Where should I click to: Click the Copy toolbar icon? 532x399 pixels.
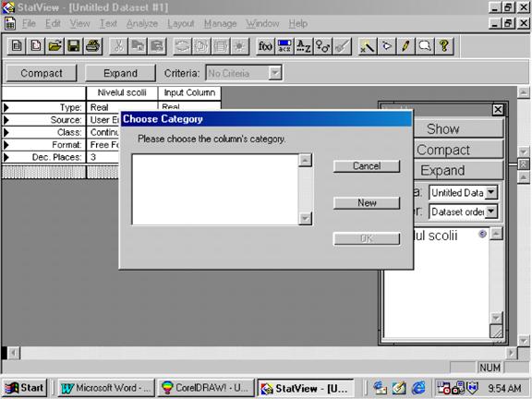tap(138, 46)
